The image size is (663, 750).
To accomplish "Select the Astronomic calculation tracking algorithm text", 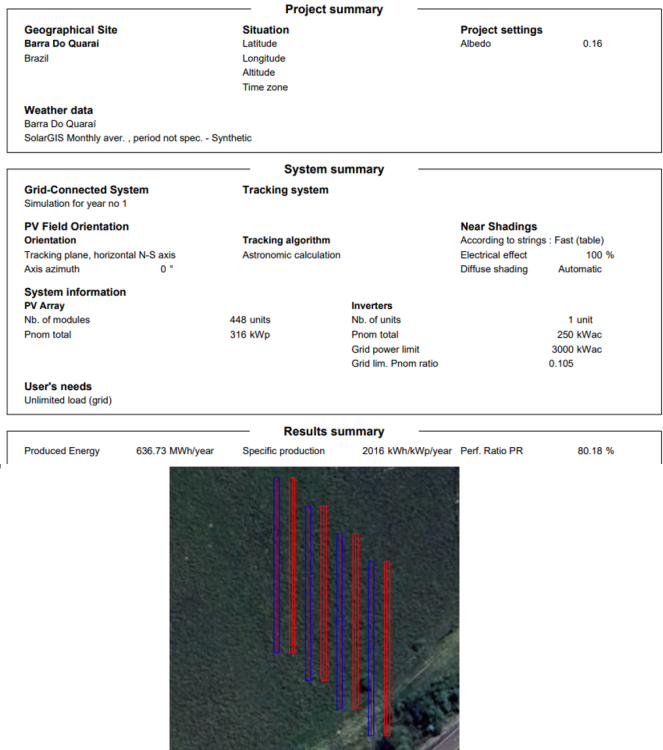I will pos(291,255).
